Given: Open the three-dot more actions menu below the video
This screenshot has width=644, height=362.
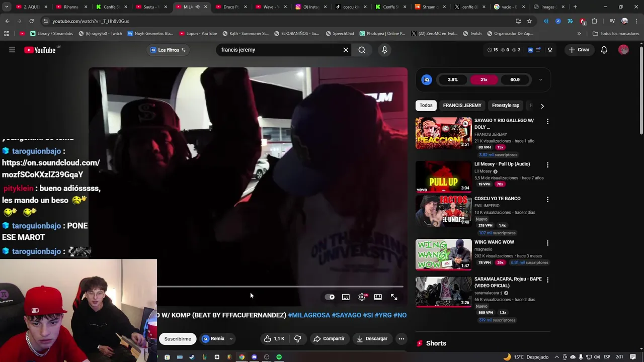Looking at the screenshot, I should [x=401, y=339].
